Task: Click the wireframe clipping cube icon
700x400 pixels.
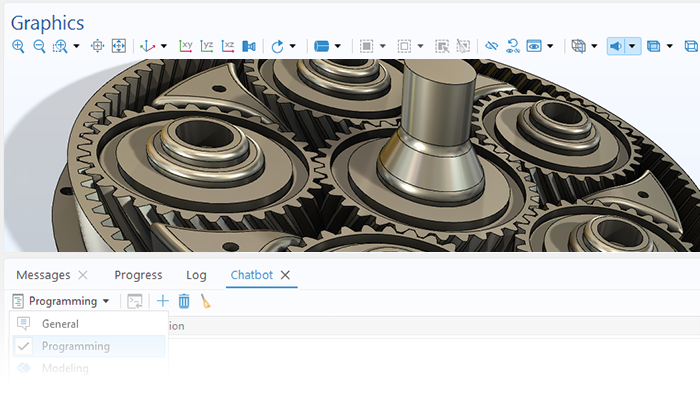Action: [x=579, y=46]
